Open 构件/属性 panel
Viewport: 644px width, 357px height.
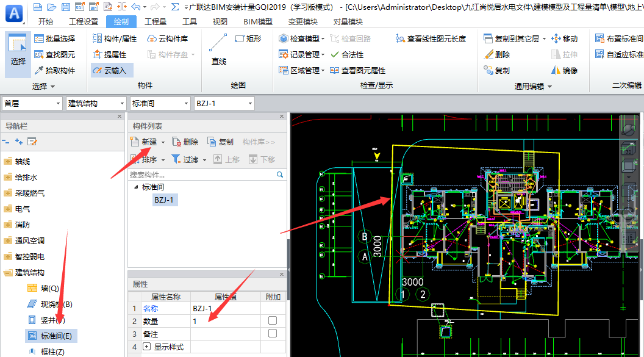click(x=115, y=38)
